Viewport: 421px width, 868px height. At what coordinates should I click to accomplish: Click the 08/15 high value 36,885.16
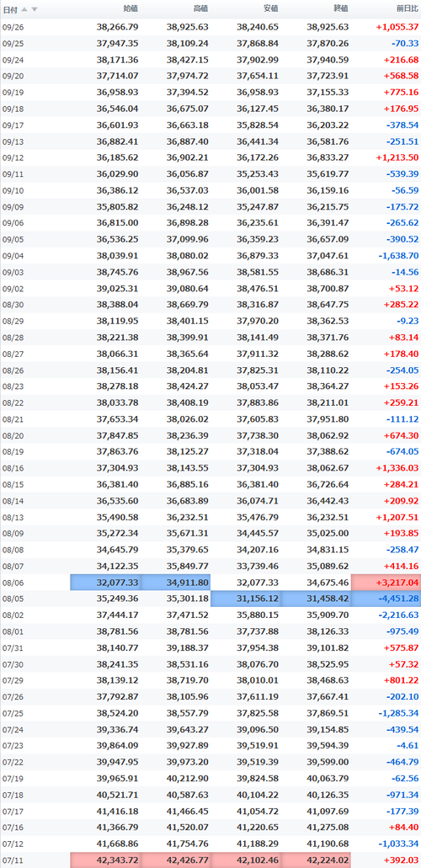[187, 485]
